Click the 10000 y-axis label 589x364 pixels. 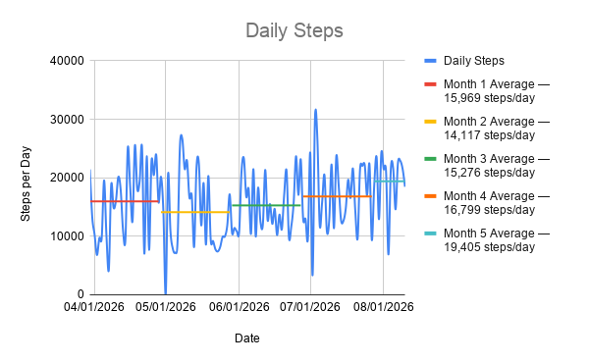(67, 236)
